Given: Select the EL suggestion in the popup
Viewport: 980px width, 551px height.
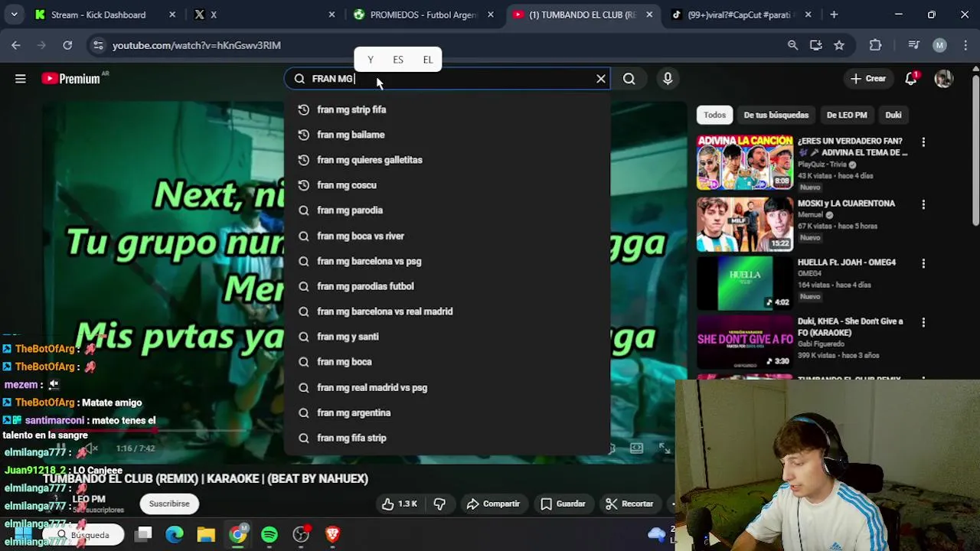Looking at the screenshot, I should (x=428, y=60).
